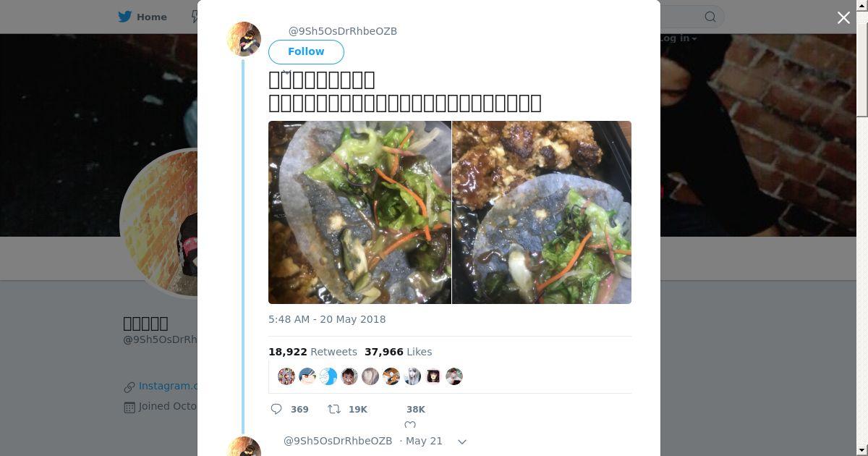This screenshot has height=456, width=868.
Task: Open the Log in dropdown
Action: pos(678,38)
